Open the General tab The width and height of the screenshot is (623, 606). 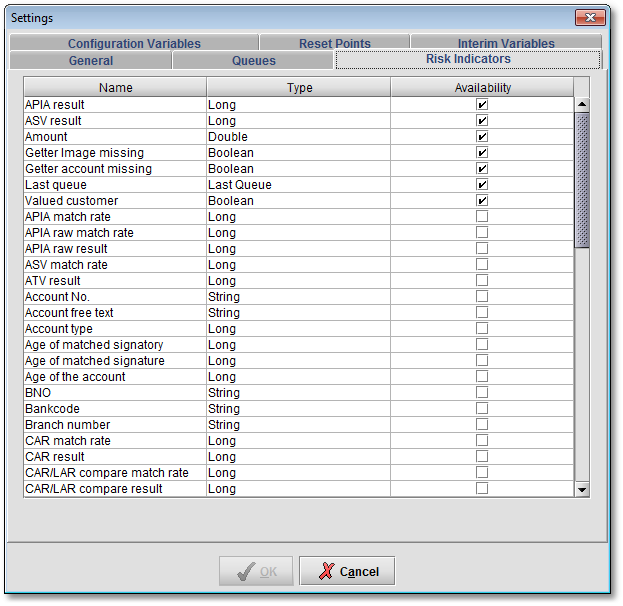click(x=91, y=60)
